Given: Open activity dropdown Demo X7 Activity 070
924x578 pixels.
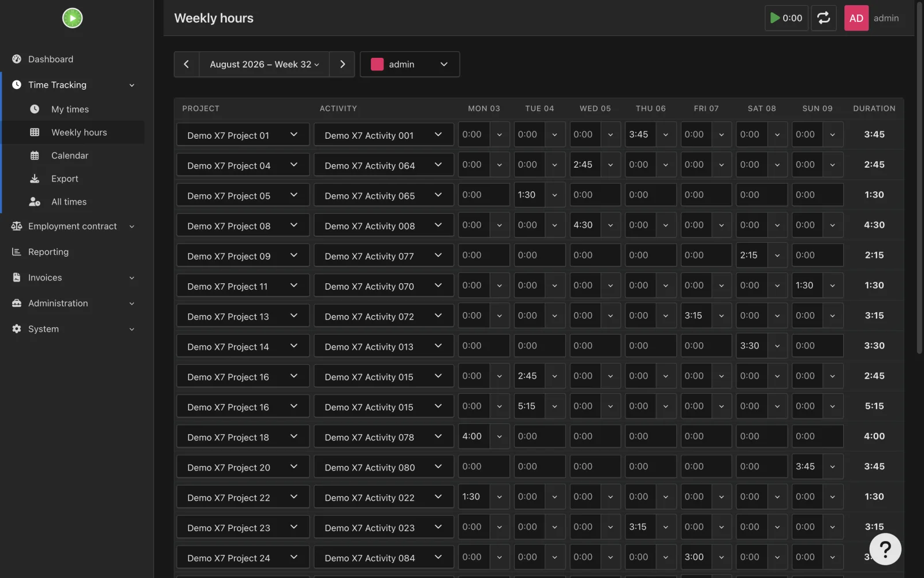Looking at the screenshot, I should pyautogui.click(x=383, y=286).
